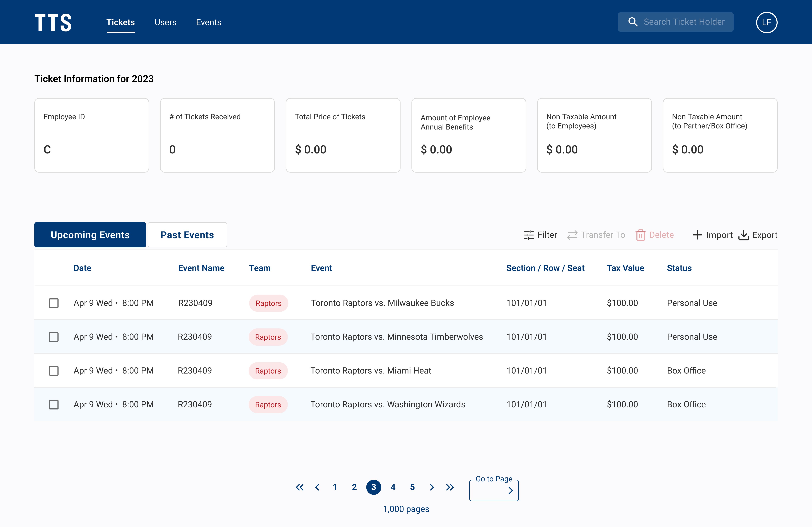Screen dimensions: 812x527
Task: Click the Delete trash can icon
Action: [x=640, y=235]
